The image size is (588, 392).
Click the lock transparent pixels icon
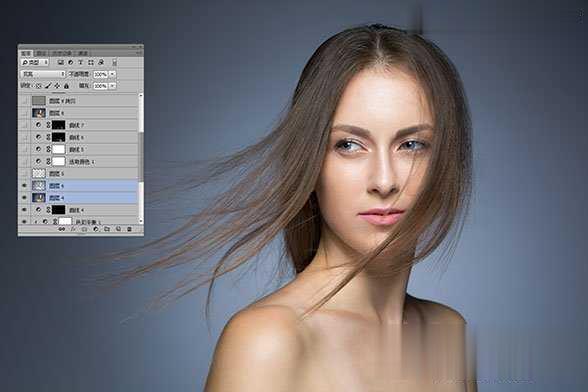point(38,86)
